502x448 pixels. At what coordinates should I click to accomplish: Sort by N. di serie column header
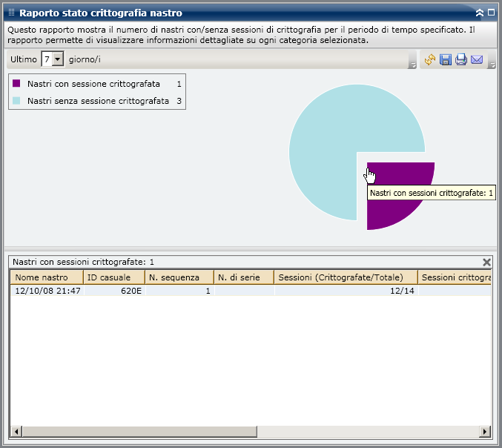pos(244,277)
